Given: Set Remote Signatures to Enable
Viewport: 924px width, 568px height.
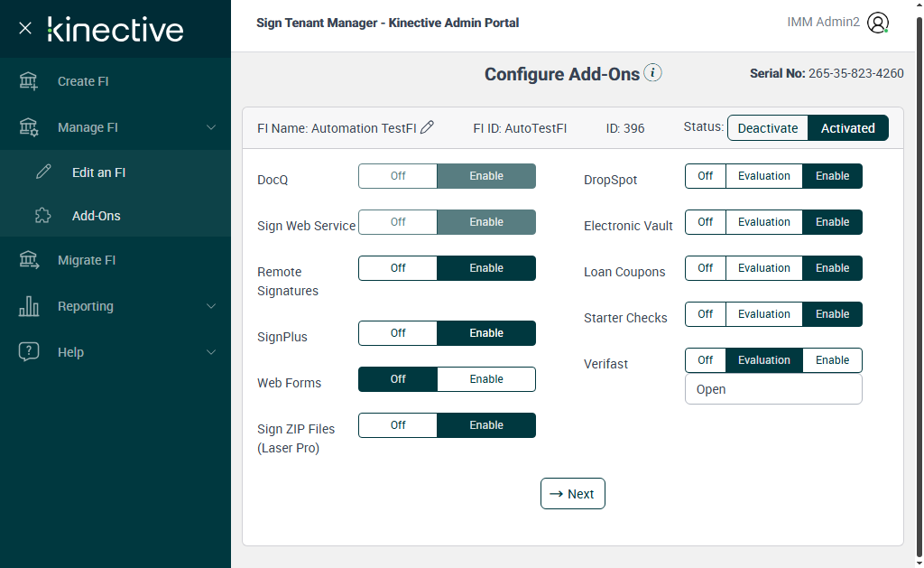Looking at the screenshot, I should 486,268.
